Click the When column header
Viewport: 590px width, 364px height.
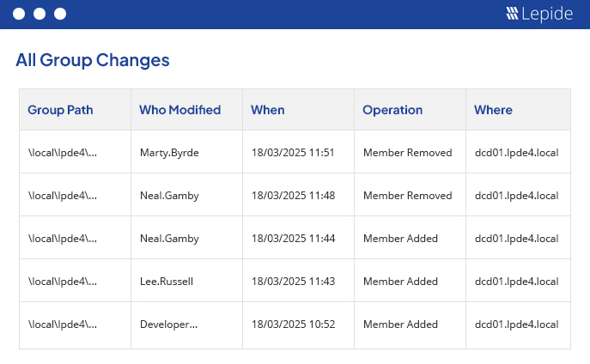point(268,110)
